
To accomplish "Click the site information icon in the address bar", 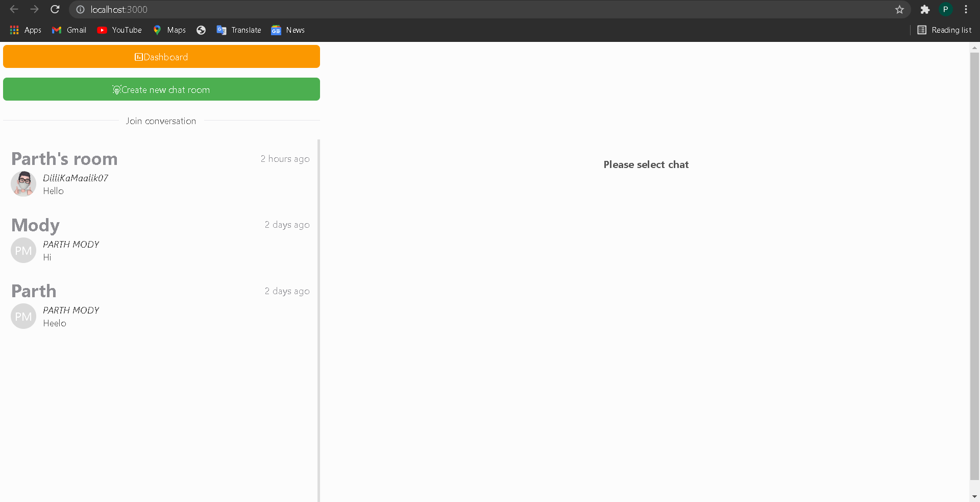I will click(80, 9).
